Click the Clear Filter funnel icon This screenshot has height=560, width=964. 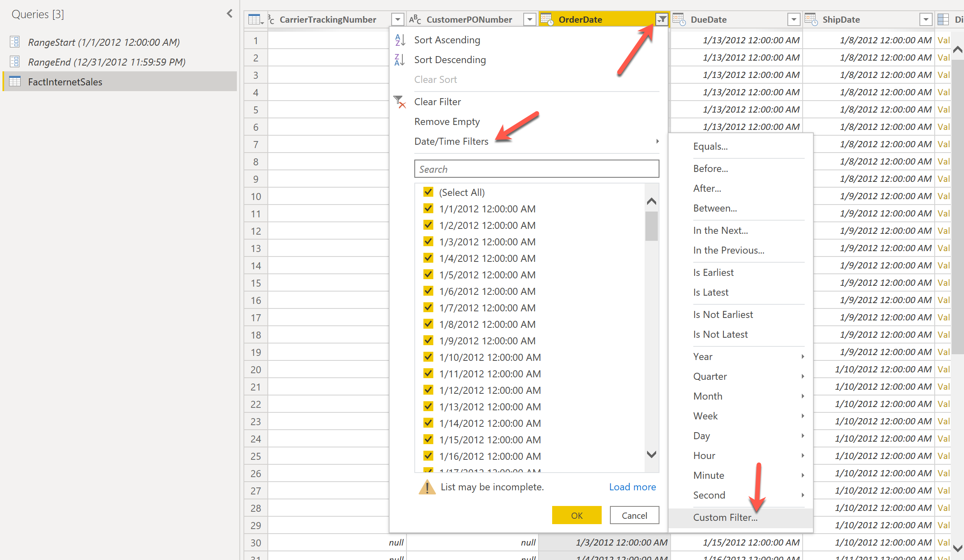(400, 102)
